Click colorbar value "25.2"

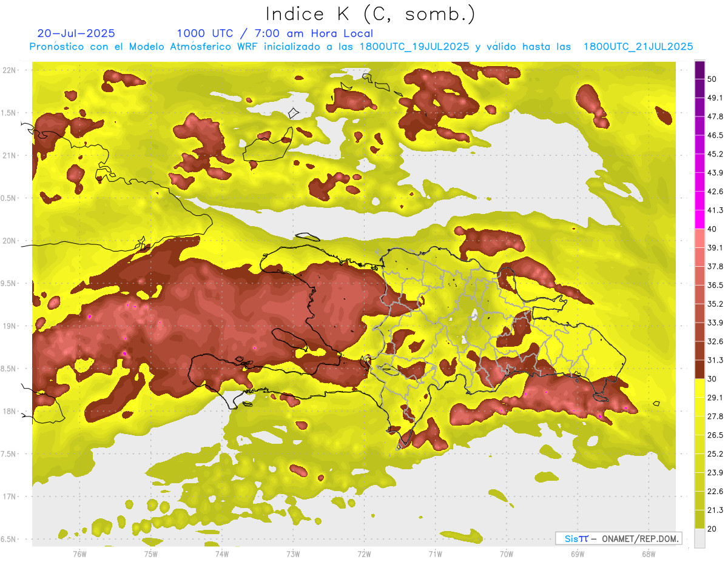tap(715, 453)
